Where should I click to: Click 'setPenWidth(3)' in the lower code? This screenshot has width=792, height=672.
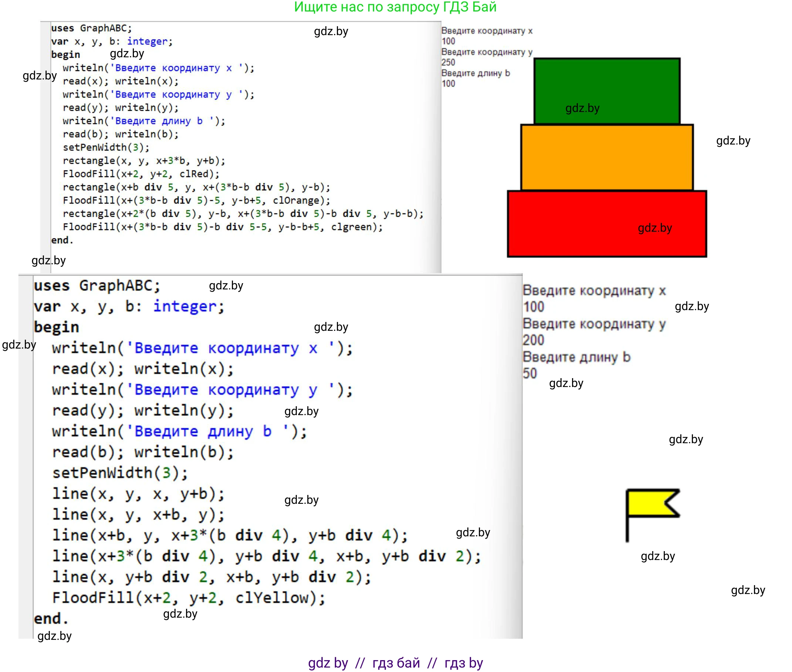(120, 473)
